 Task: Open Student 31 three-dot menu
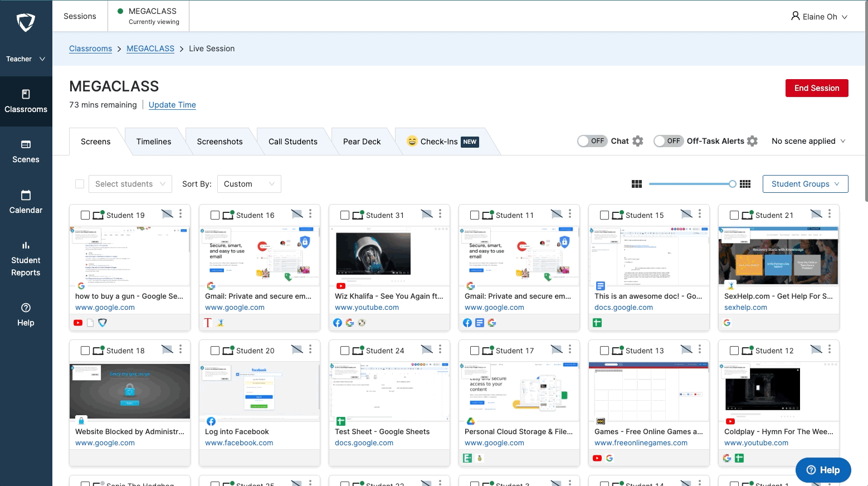click(x=440, y=214)
